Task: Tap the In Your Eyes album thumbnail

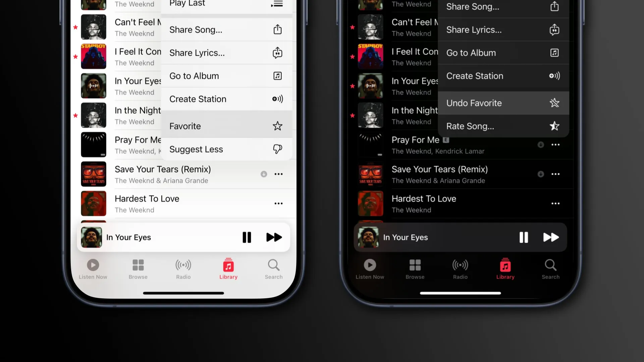Action: 93,86
